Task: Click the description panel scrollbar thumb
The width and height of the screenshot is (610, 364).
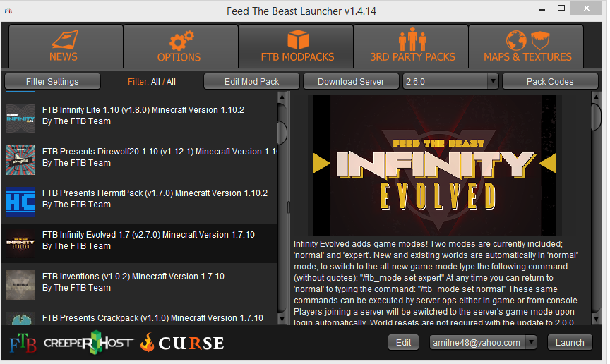Action: point(596,116)
